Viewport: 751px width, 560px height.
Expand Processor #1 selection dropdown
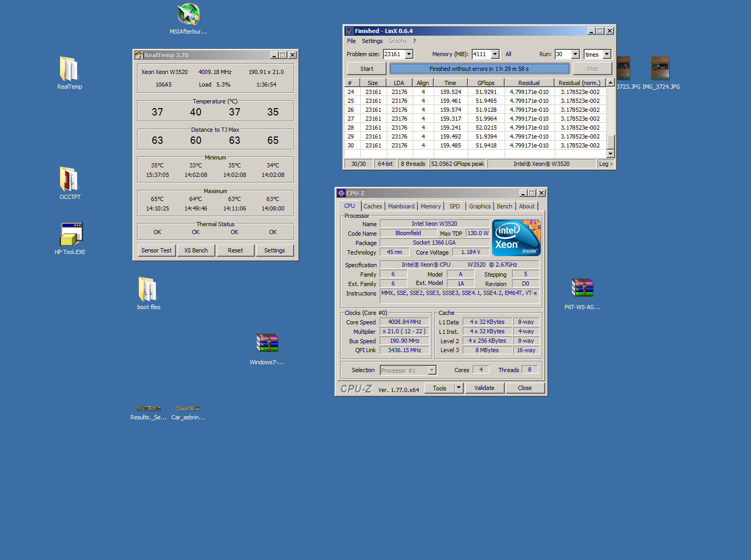click(x=432, y=371)
